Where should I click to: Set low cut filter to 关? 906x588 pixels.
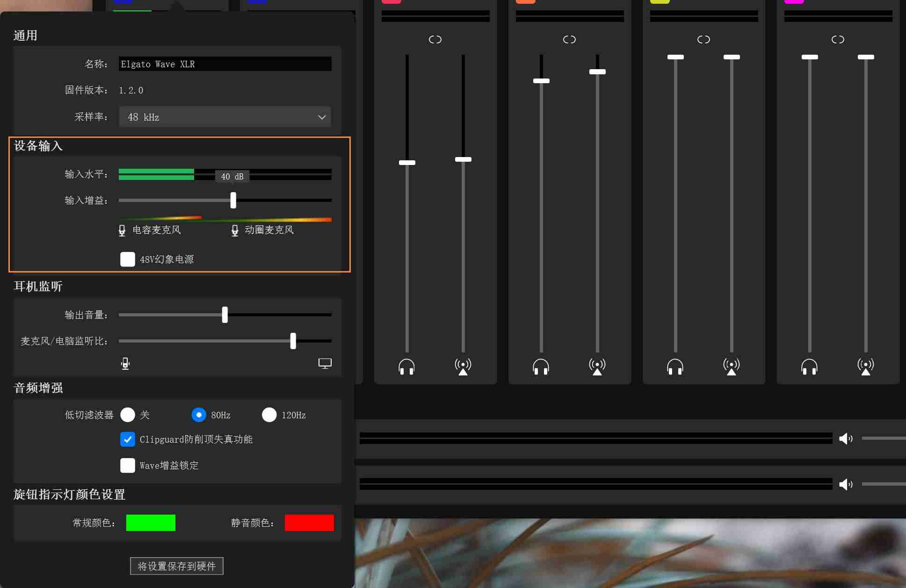point(128,415)
